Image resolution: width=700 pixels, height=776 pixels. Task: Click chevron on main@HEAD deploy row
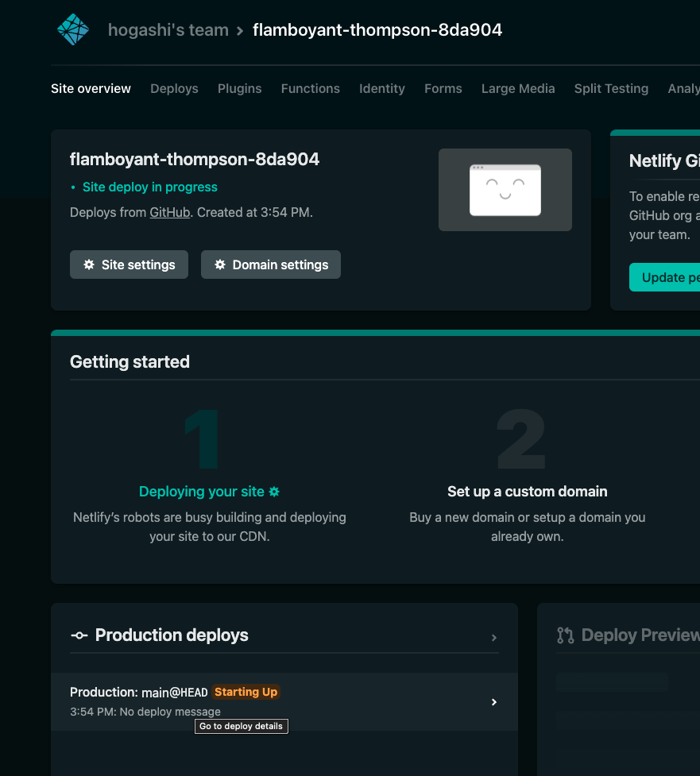(493, 702)
